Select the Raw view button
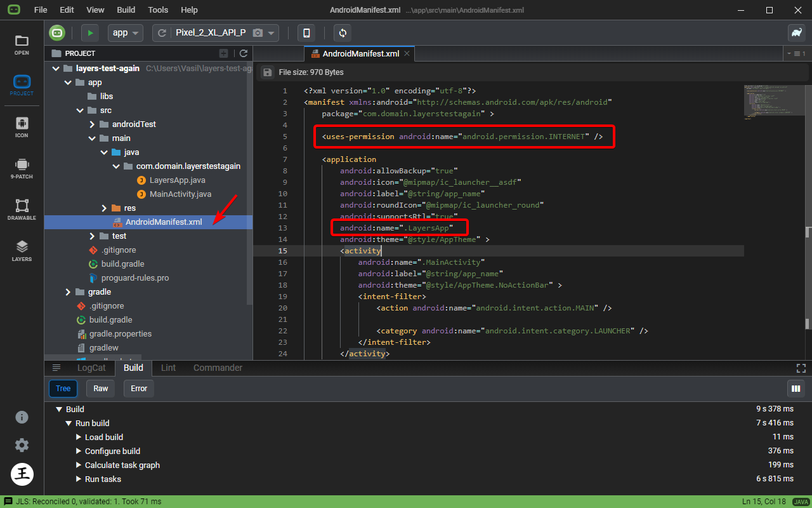The image size is (812, 508). [101, 389]
